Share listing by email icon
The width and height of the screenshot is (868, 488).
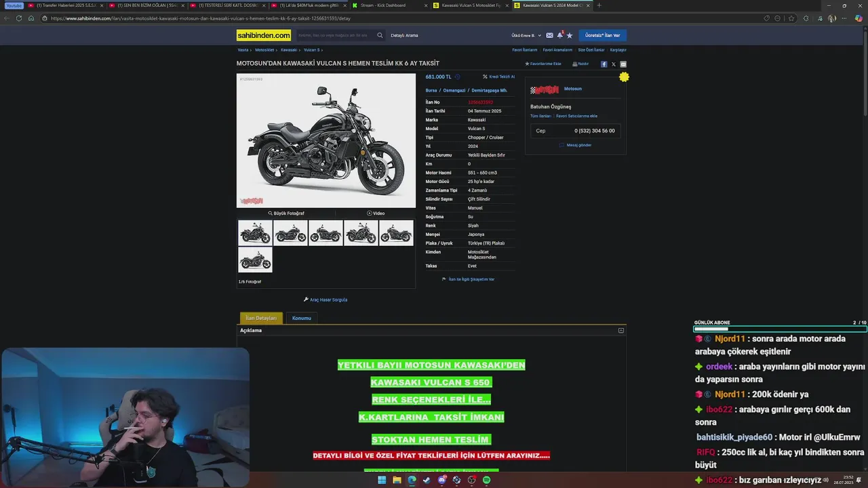[623, 64]
